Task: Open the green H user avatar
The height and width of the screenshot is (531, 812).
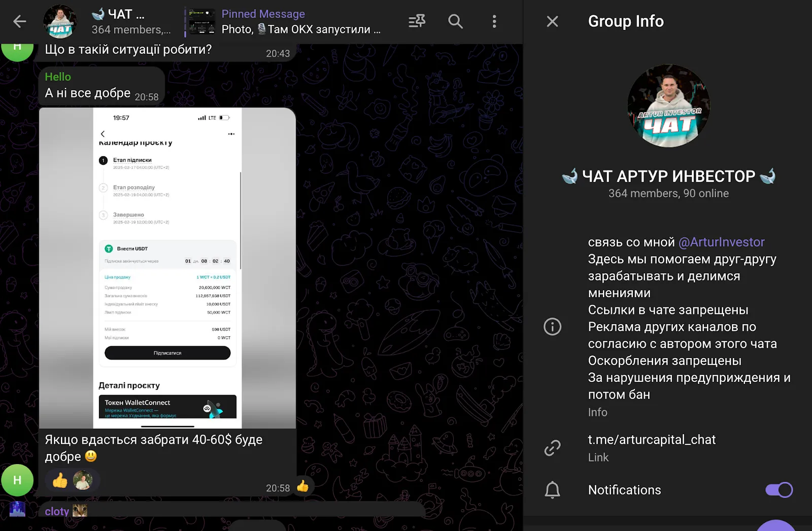Action: point(17,480)
